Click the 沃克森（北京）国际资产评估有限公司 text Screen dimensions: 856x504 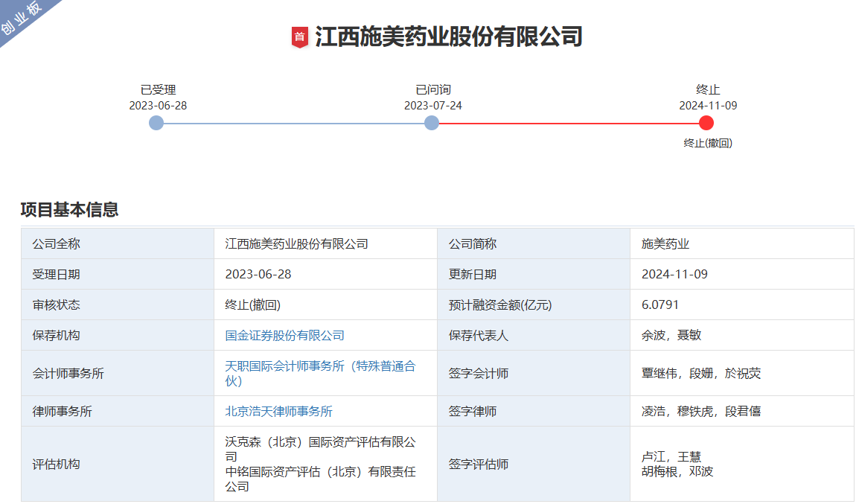coord(320,449)
